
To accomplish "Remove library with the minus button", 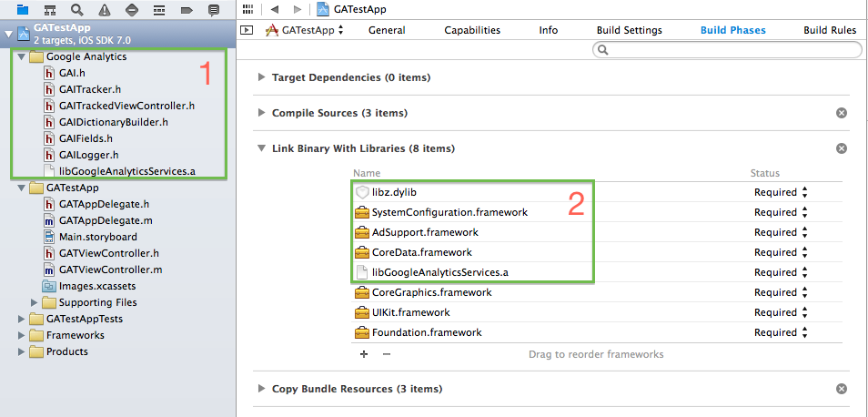I will click(387, 354).
